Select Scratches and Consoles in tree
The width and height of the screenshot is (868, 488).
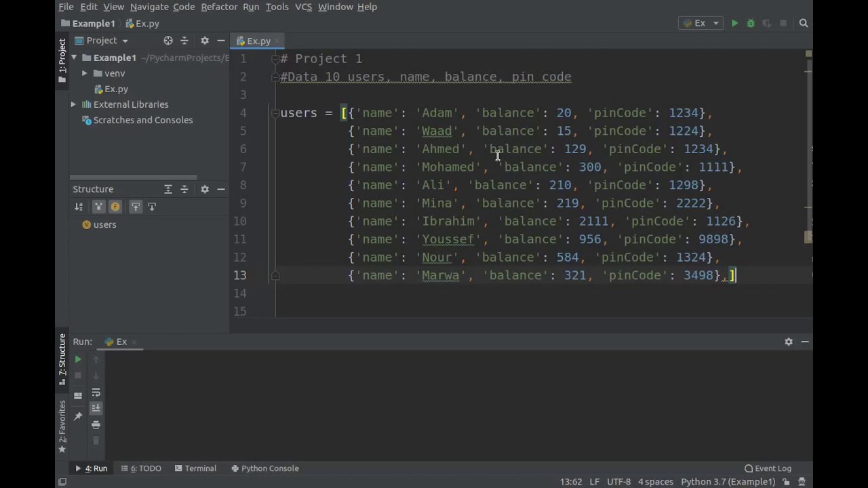pyautogui.click(x=143, y=120)
